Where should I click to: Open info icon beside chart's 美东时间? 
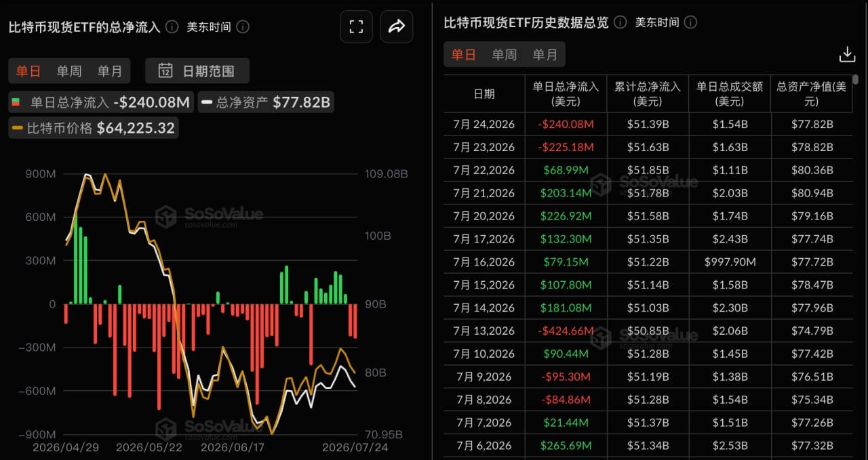pyautogui.click(x=243, y=27)
